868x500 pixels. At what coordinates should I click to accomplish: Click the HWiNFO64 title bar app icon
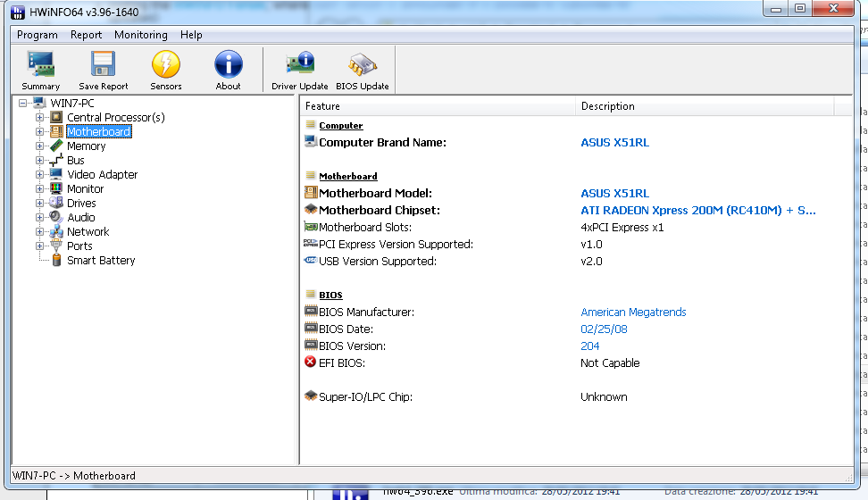pos(18,12)
